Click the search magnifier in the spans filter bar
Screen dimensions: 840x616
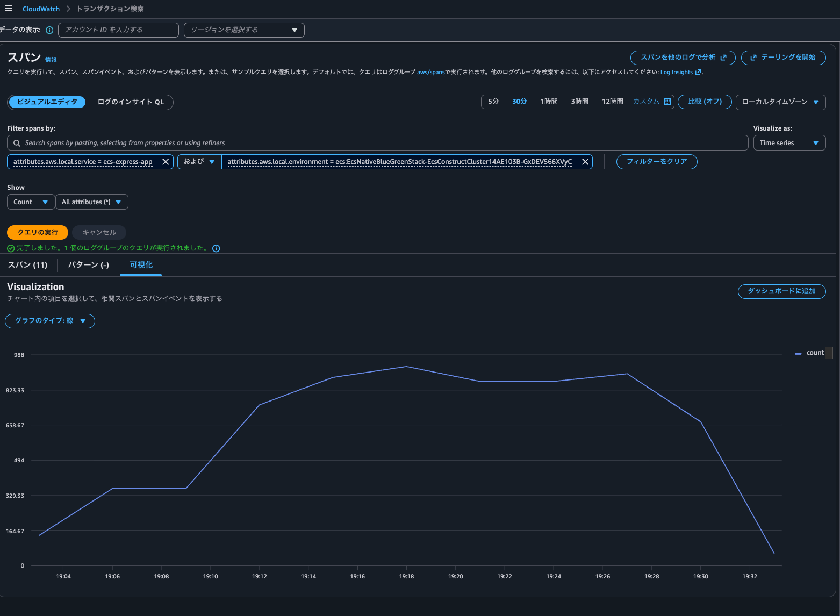(17, 142)
